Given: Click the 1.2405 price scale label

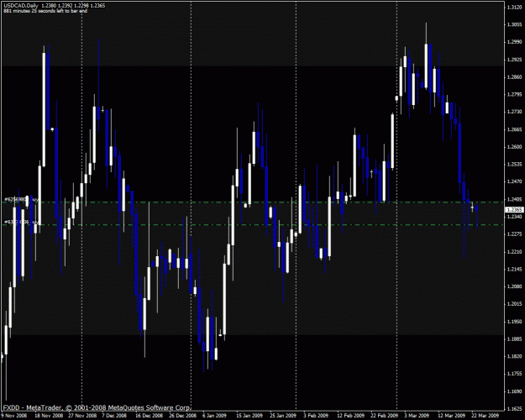Looking at the screenshot, I should pos(515,199).
